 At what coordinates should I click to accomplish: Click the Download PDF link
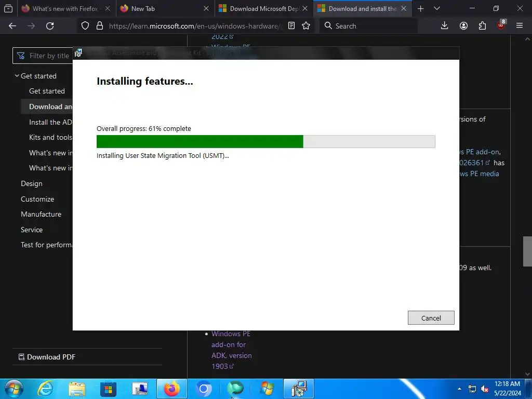(x=47, y=357)
